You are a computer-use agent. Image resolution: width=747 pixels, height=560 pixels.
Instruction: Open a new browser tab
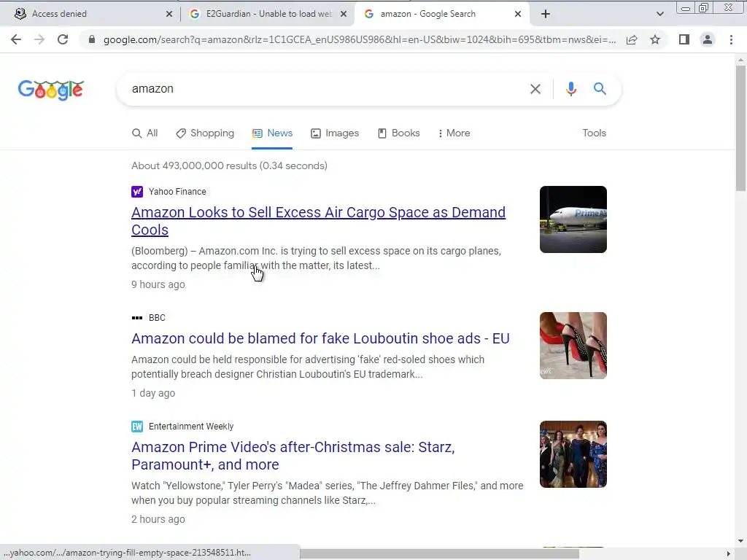[546, 14]
